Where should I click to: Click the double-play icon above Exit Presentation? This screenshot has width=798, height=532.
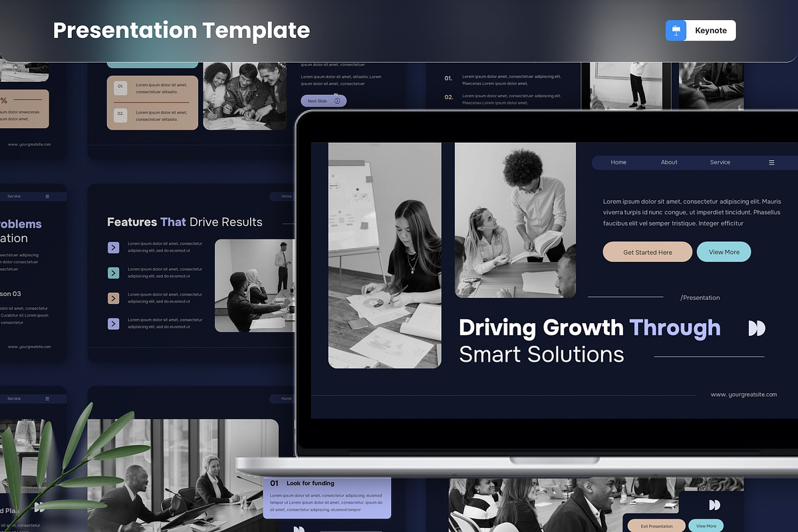pos(714,505)
